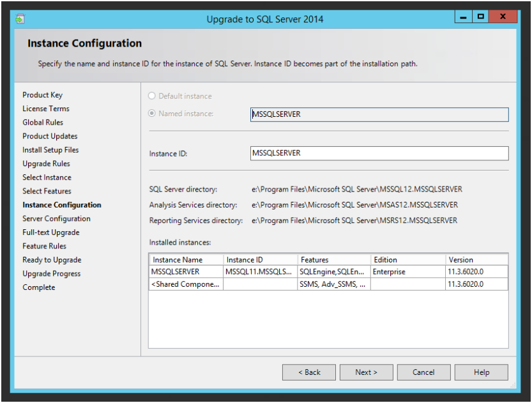532x403 pixels.
Task: Select the Ready to Upgrade step
Action: [52, 260]
